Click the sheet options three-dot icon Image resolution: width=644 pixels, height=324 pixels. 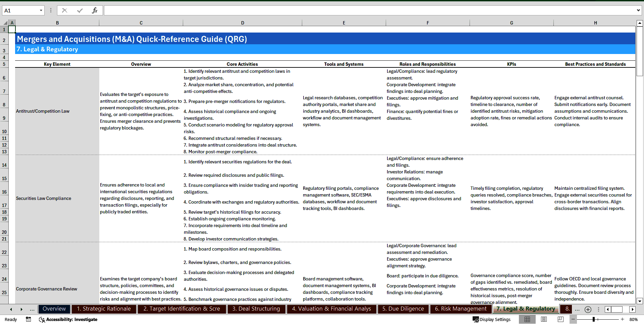click(x=599, y=309)
